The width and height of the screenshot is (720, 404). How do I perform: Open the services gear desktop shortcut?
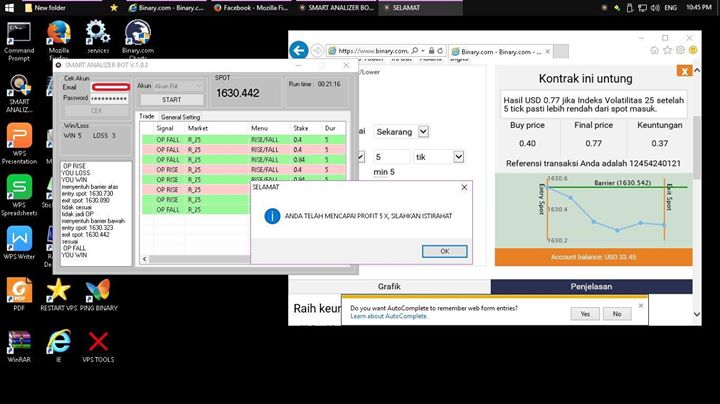pos(98,37)
